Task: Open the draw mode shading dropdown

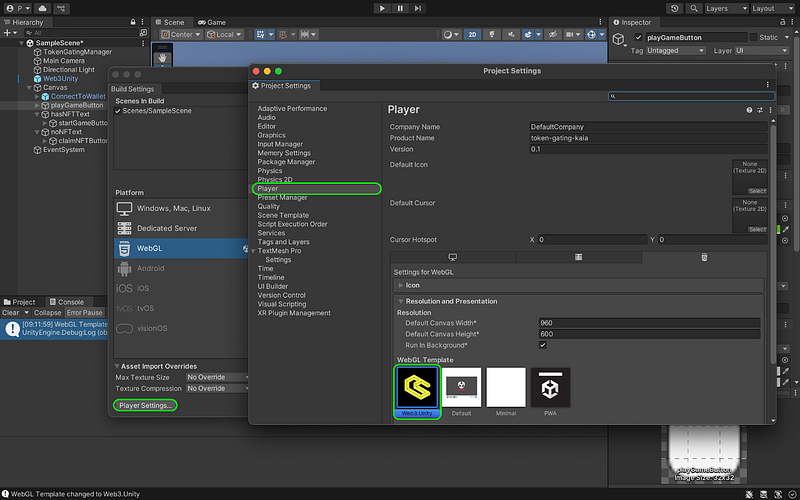Action: tap(451, 35)
